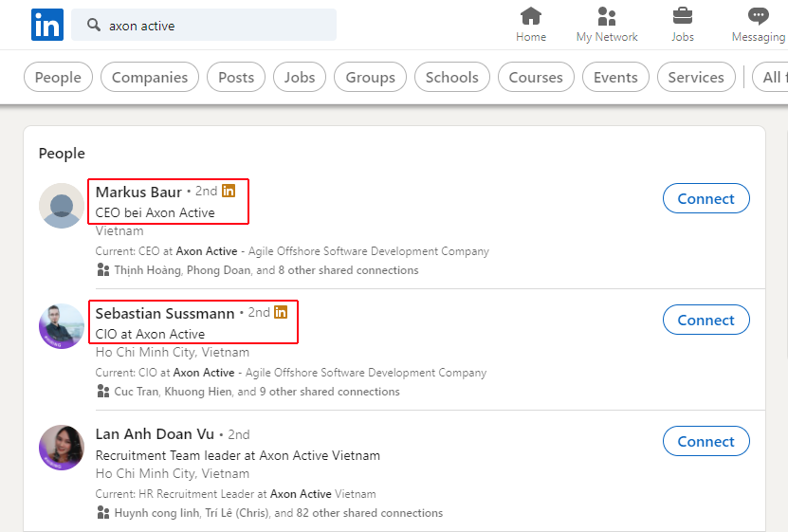Click 'CIO at Axon Active' headline
Screen dimensions: 788x532
click(x=150, y=334)
